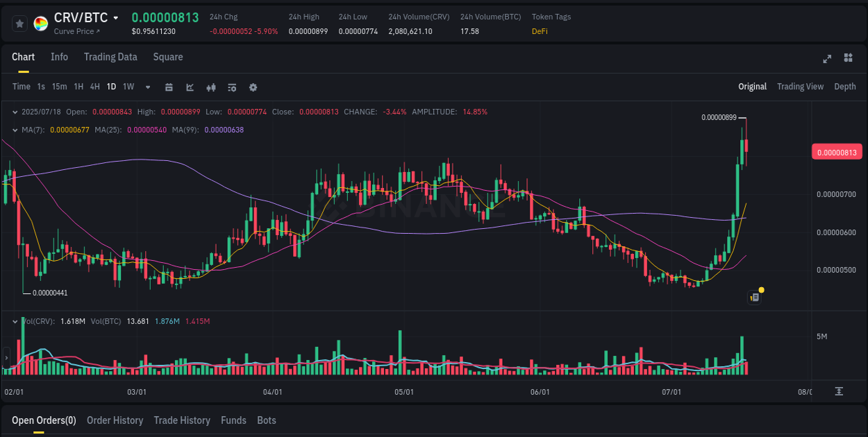Expand the chart to fullscreen

pyautogui.click(x=827, y=59)
